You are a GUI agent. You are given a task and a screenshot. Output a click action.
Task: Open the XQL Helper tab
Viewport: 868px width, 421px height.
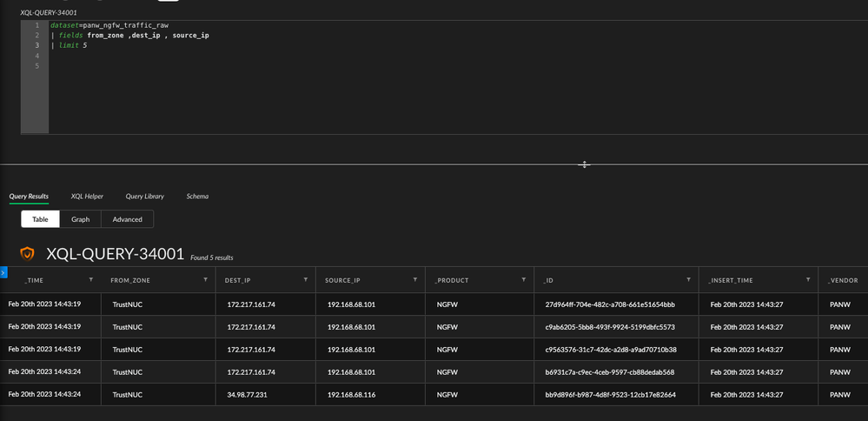click(x=87, y=197)
